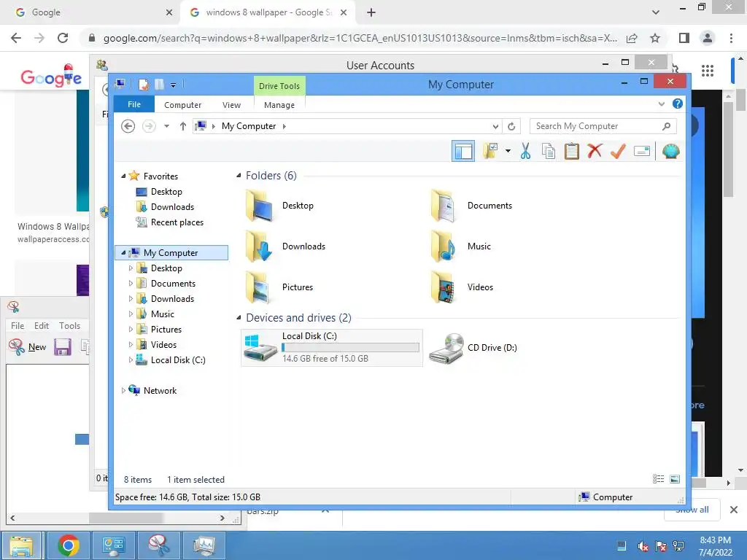Click the Email envelope toolbar icon

(x=642, y=152)
